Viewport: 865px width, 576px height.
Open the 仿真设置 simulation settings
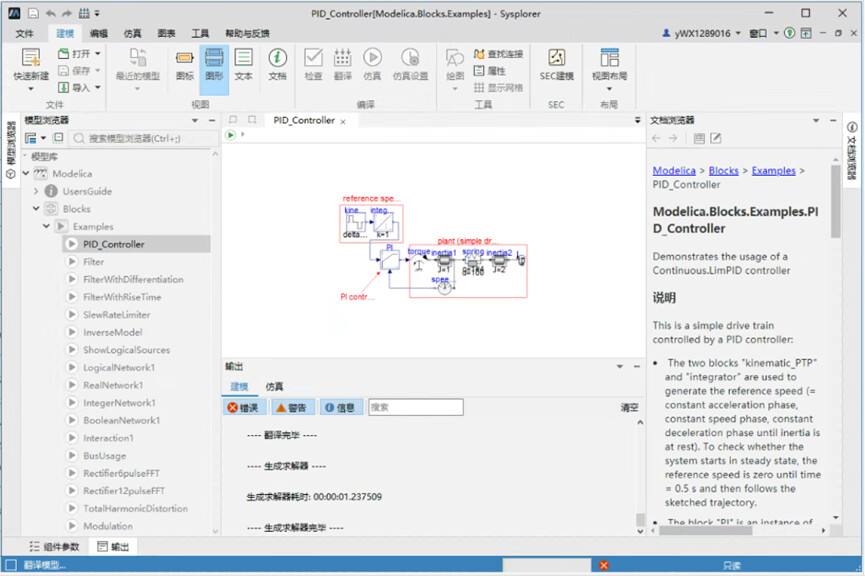point(410,65)
